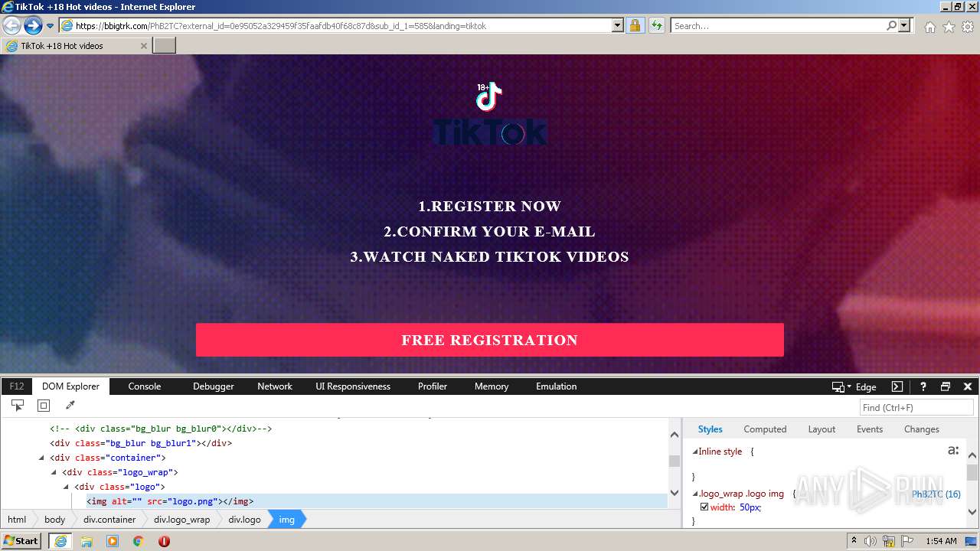Open the Debugger tab
Screen dimensions: 980x551
(x=214, y=386)
